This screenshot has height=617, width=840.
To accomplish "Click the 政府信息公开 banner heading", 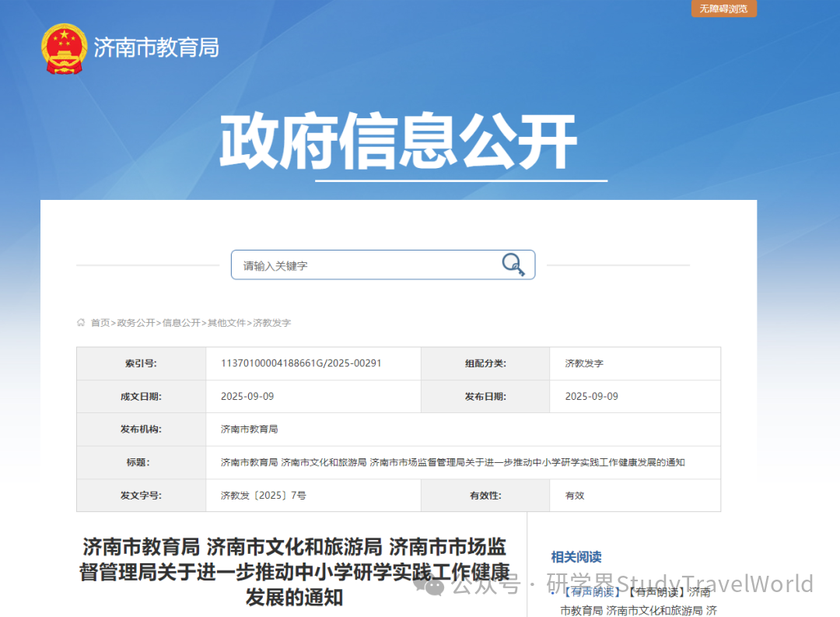I will click(x=398, y=142).
